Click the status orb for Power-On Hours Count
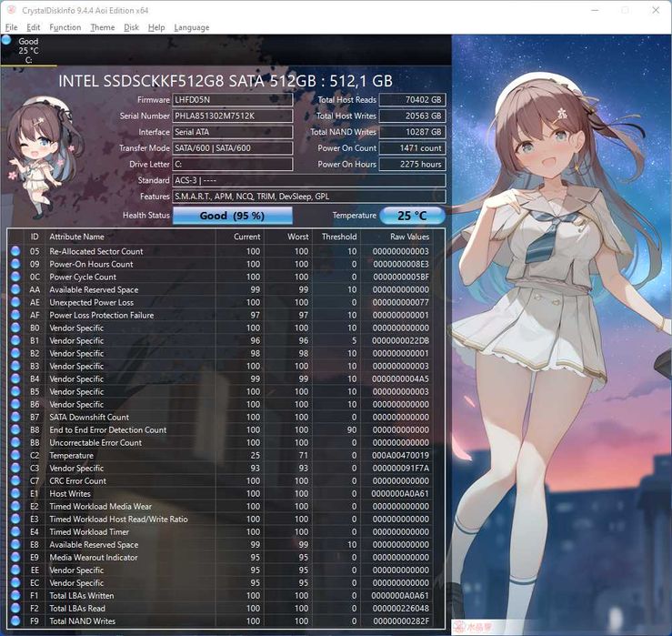672x636 pixels. click(x=15, y=264)
